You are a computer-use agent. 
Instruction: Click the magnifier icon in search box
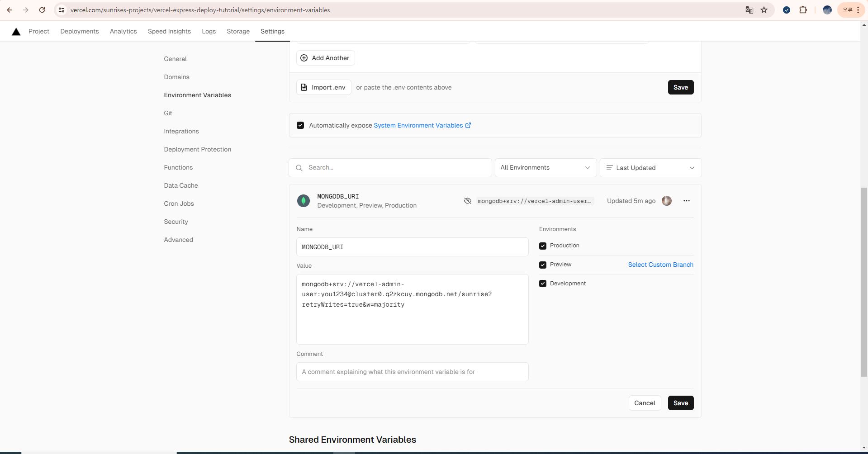tap(299, 168)
